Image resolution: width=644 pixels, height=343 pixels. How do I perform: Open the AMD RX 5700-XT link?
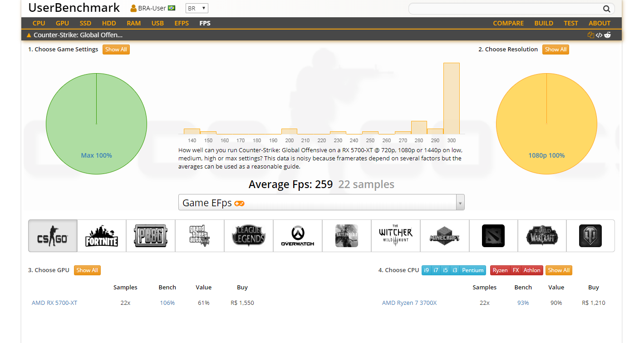(x=54, y=303)
